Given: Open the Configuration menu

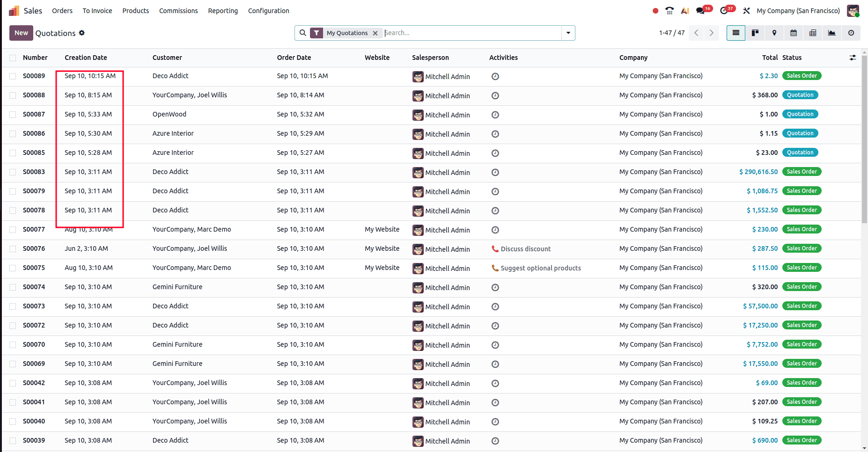Looking at the screenshot, I should 268,11.
